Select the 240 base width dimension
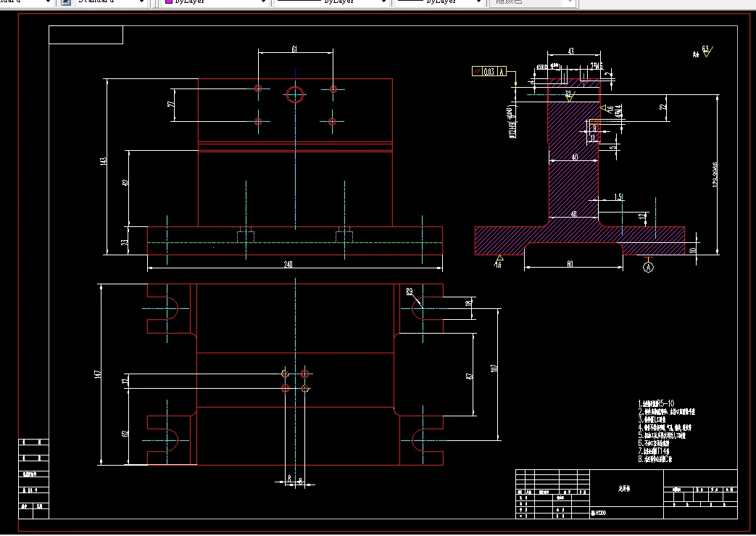Screen dimensions: 756x536 (288, 265)
